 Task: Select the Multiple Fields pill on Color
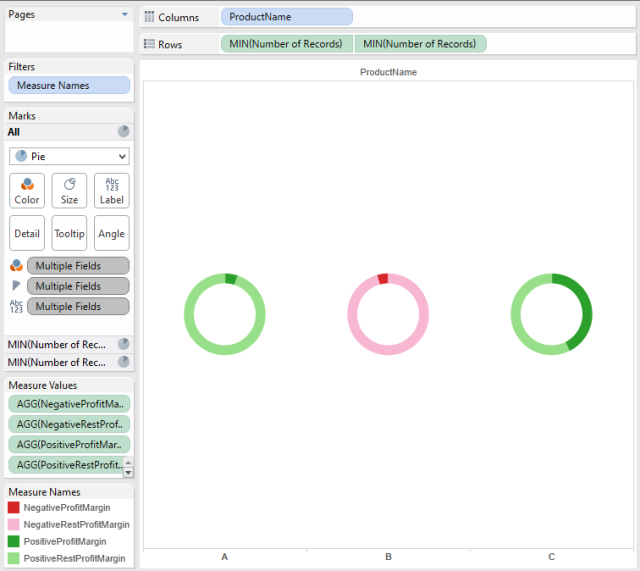tap(78, 266)
